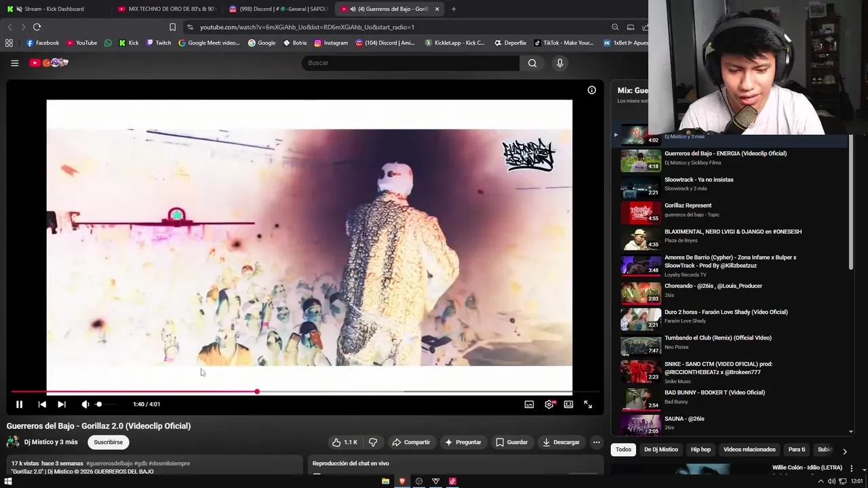Select the Todos filter chip
This screenshot has width=868, height=488.
tap(623, 449)
